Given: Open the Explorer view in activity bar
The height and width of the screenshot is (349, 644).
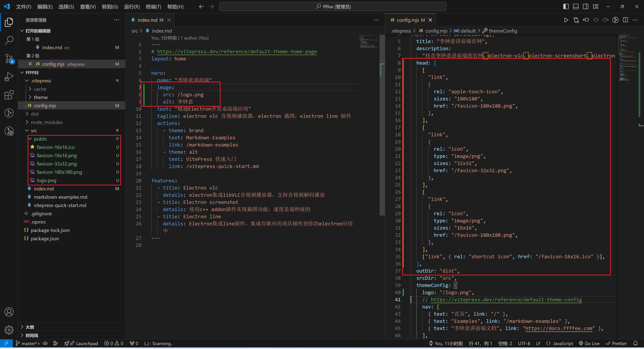Looking at the screenshot, I should tap(9, 22).
